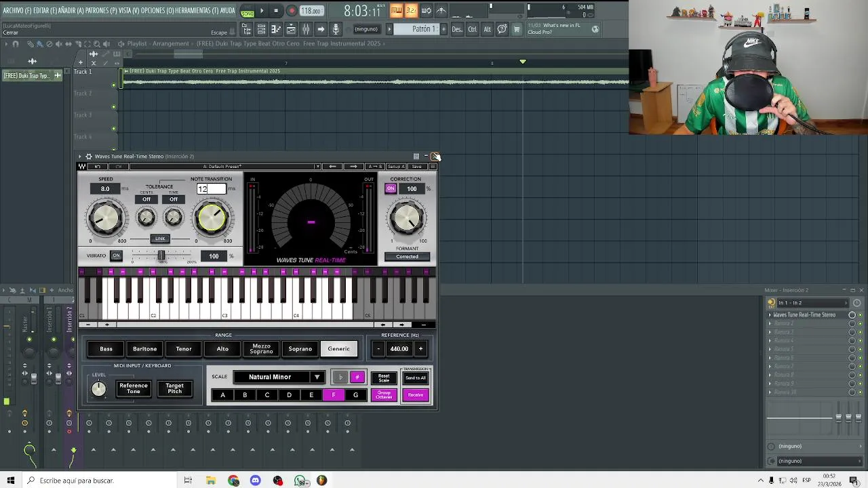
Task: Open the Natural Minor scale dropdown
Action: (279, 377)
